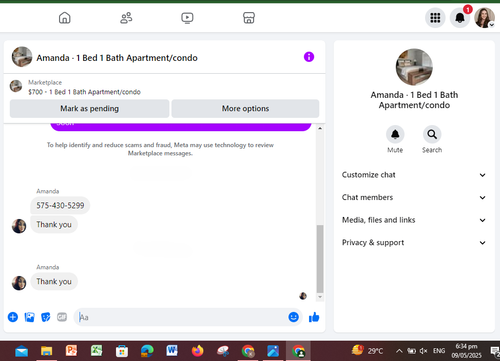Open Word in taskbar
Viewport: 500px width, 361px height.
[x=172, y=351]
